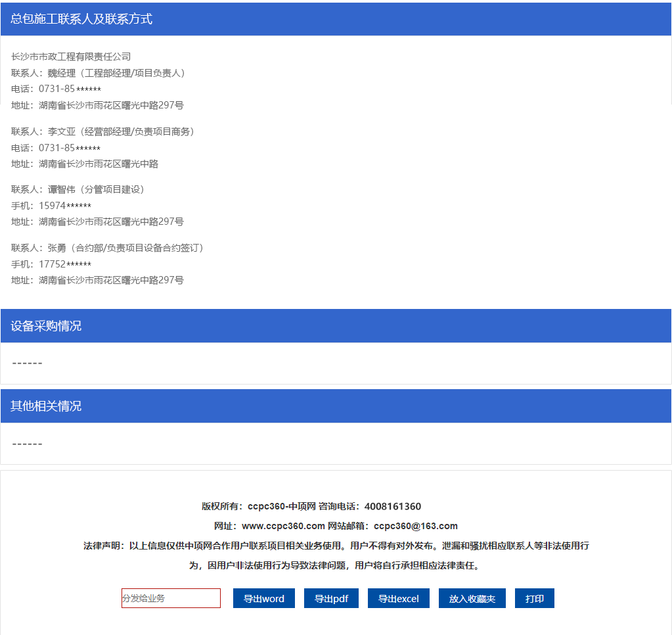Click the 其他相关情况 section header
This screenshot has height=635, width=672.
[x=46, y=406]
